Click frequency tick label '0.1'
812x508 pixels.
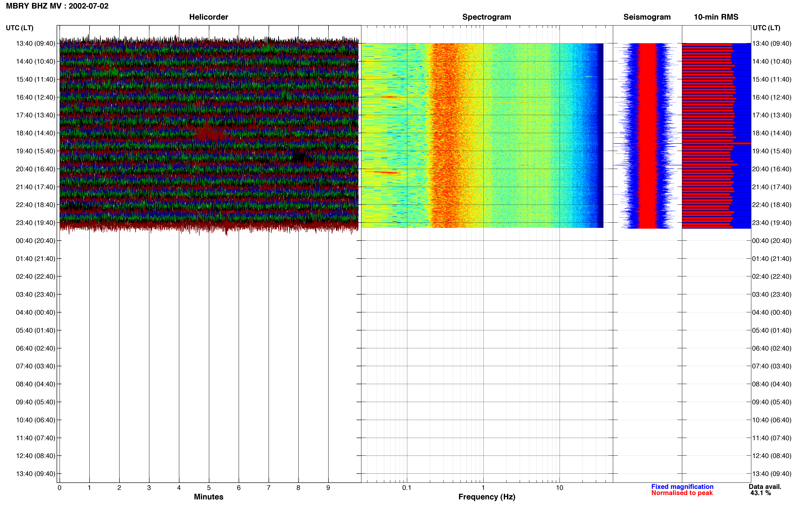[x=407, y=488]
